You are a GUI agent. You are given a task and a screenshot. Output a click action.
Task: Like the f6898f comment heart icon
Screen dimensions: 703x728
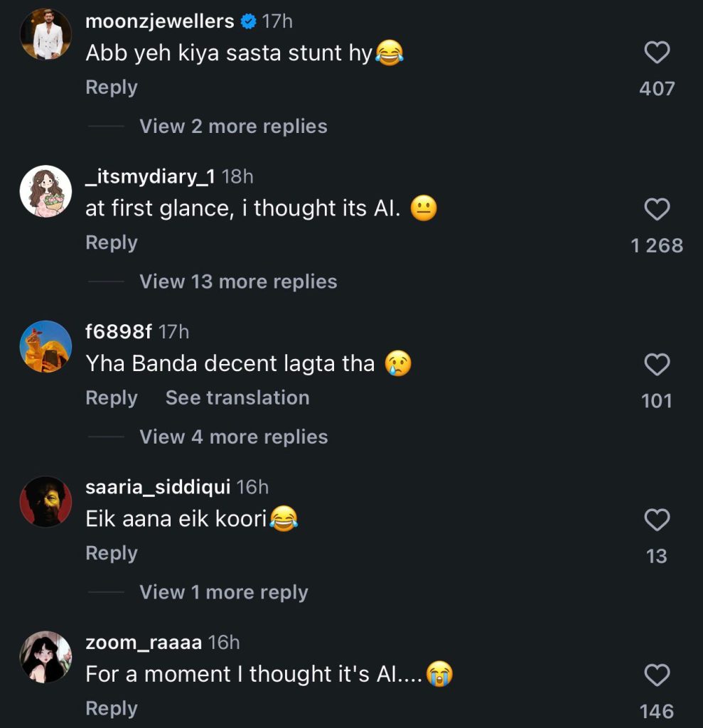click(657, 365)
